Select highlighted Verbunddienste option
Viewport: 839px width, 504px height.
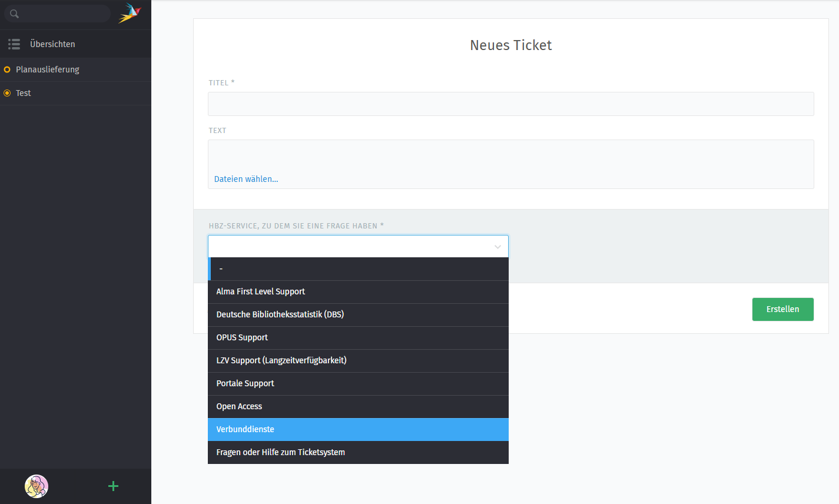(x=246, y=429)
